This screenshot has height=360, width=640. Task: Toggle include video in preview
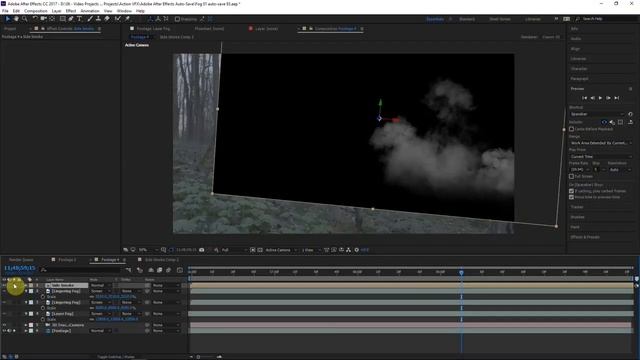604,122
